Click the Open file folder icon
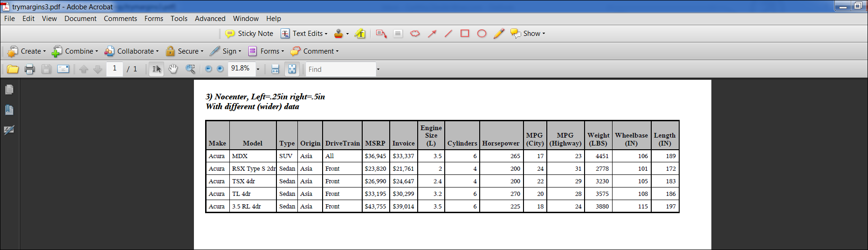The height and width of the screenshot is (250, 868). click(x=13, y=69)
